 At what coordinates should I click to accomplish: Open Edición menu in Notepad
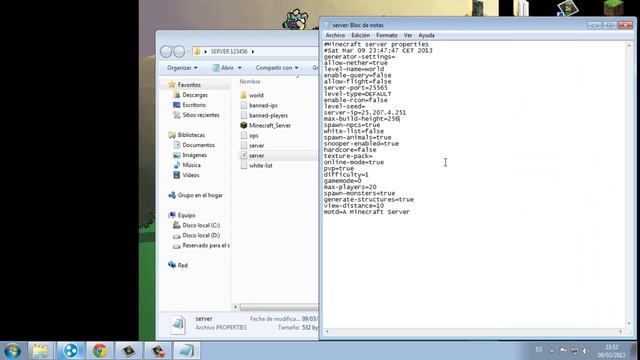coord(360,36)
